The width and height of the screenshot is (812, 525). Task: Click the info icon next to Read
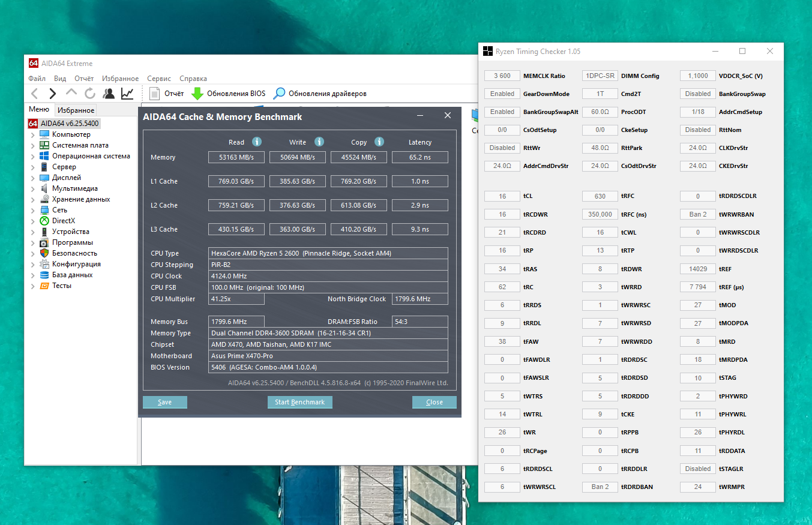257,142
